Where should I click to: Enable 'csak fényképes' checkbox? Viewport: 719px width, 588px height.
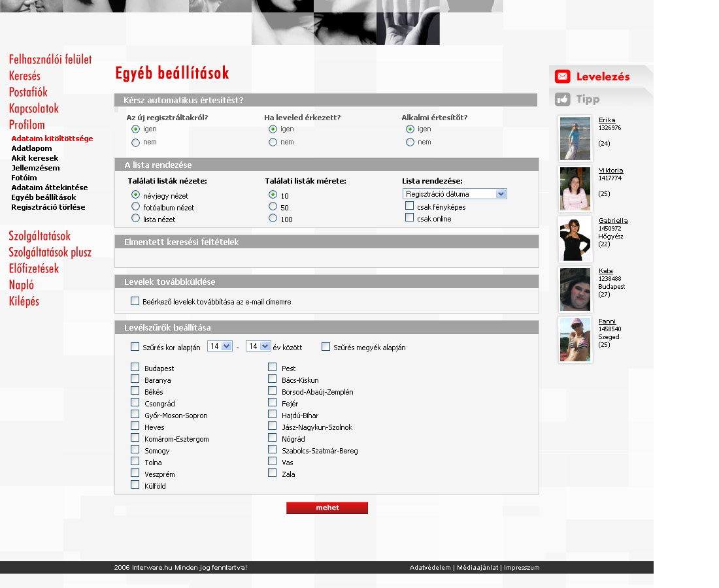(409, 206)
